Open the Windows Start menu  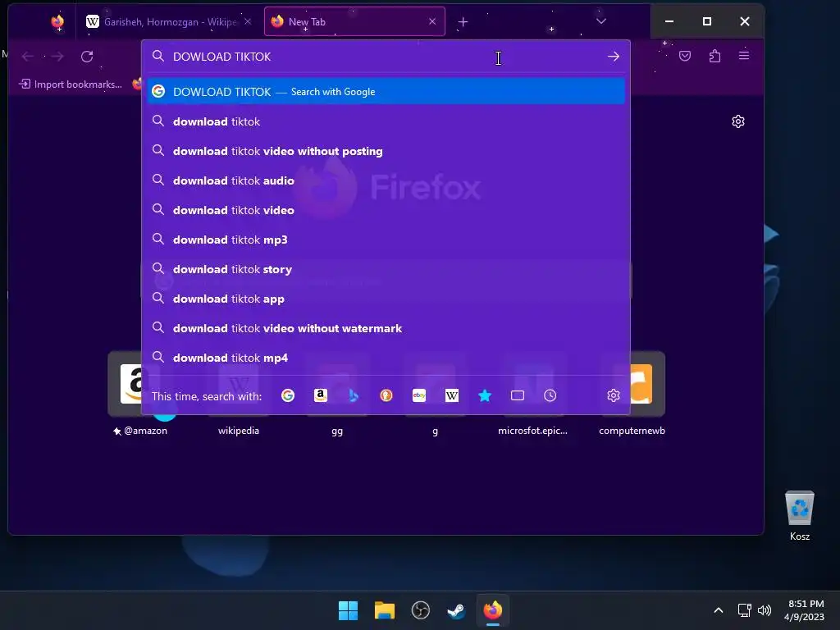pos(348,610)
